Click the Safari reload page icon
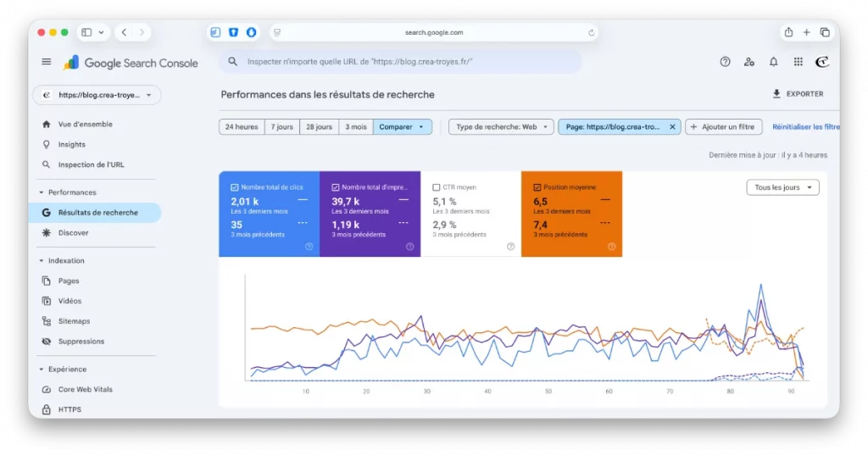 click(x=591, y=33)
